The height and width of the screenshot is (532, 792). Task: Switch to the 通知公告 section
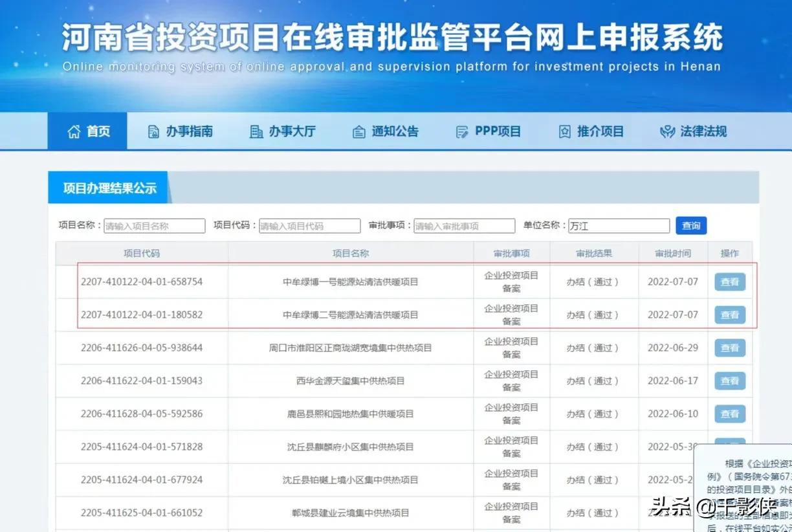(386, 131)
